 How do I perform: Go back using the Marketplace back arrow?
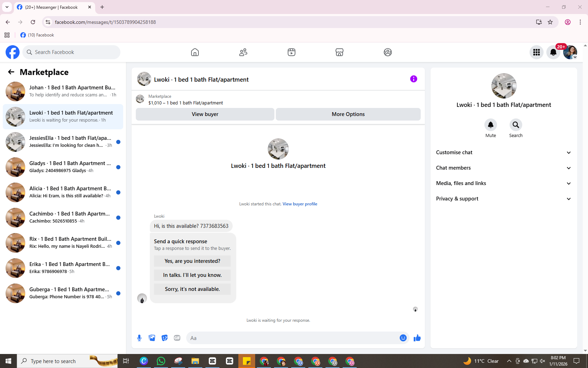click(x=11, y=72)
